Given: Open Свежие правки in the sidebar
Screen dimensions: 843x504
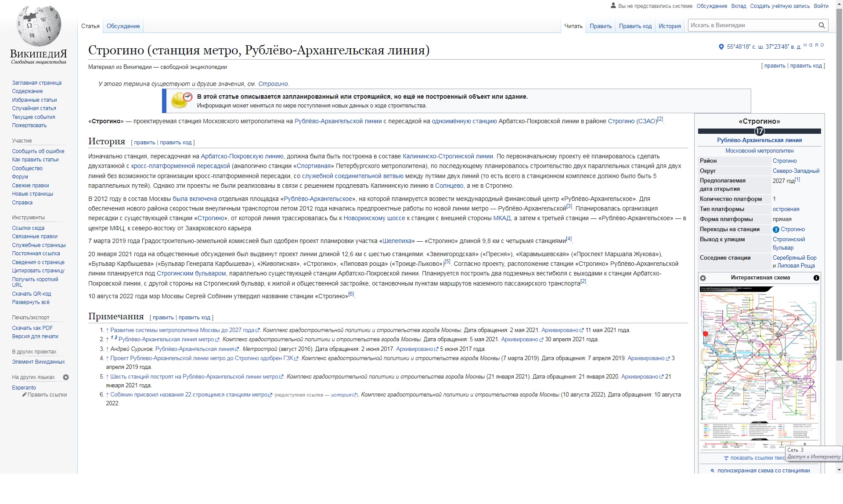Looking at the screenshot, I should (30, 186).
